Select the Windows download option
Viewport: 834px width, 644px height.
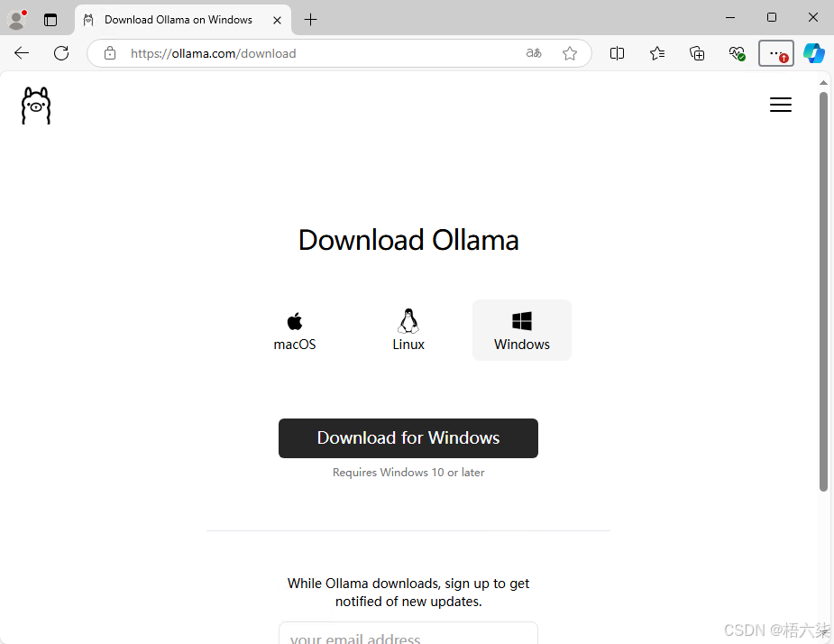522,330
